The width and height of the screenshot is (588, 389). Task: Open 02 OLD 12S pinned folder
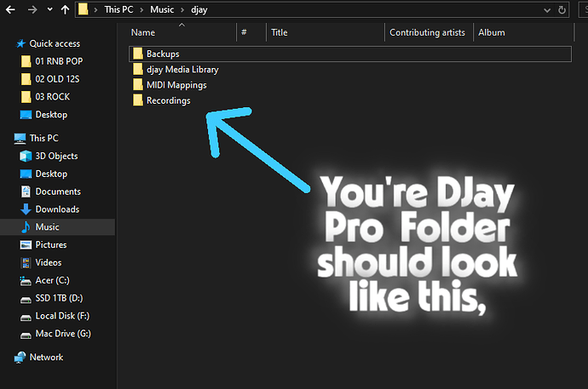tap(57, 79)
